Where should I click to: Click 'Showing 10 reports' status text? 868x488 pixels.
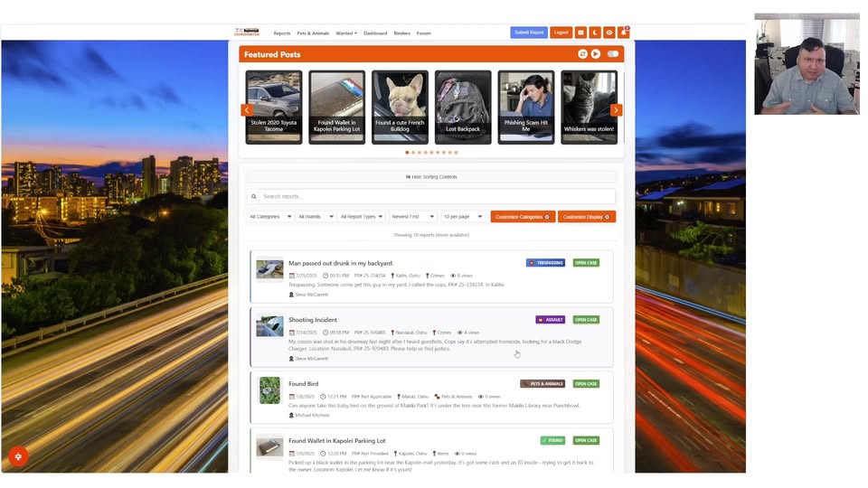tap(431, 235)
